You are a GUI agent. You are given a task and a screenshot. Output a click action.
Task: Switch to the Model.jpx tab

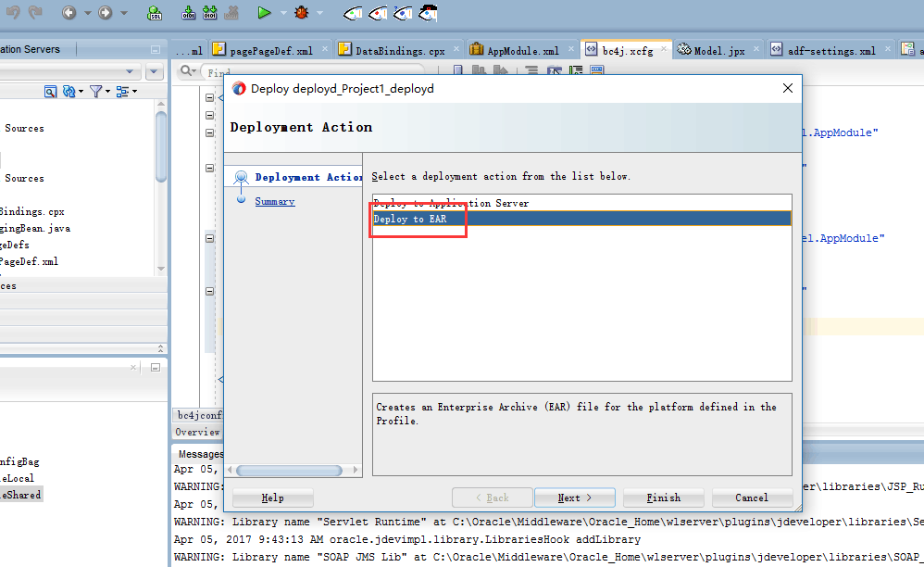[x=719, y=51]
